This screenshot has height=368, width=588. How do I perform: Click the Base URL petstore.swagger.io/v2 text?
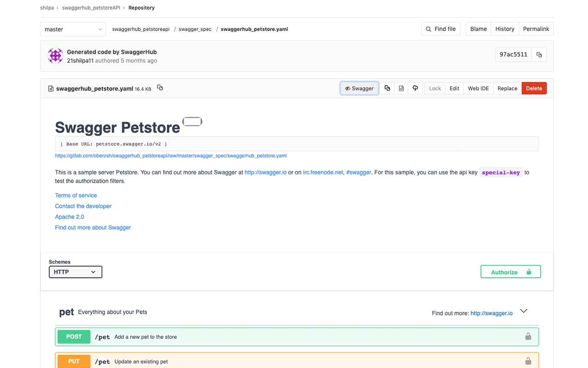pos(113,144)
